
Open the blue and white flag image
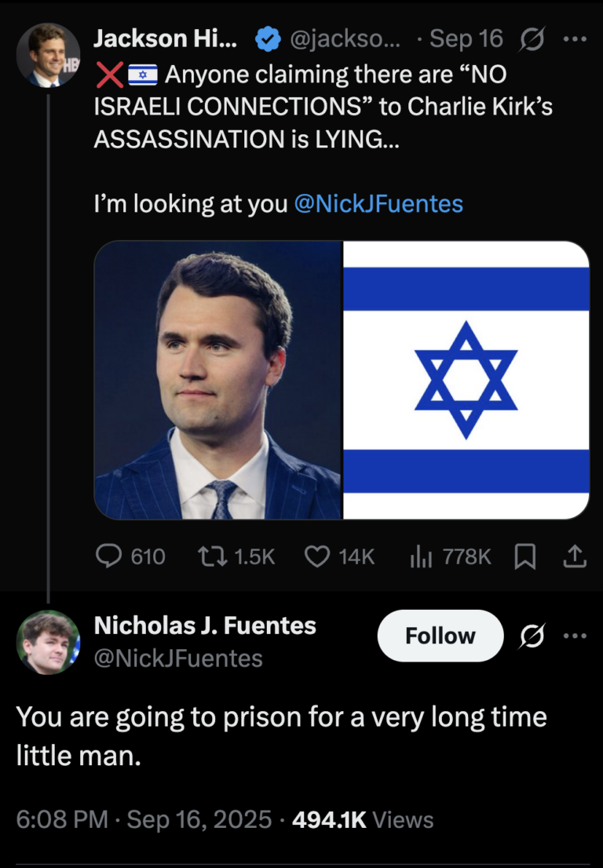click(x=466, y=380)
